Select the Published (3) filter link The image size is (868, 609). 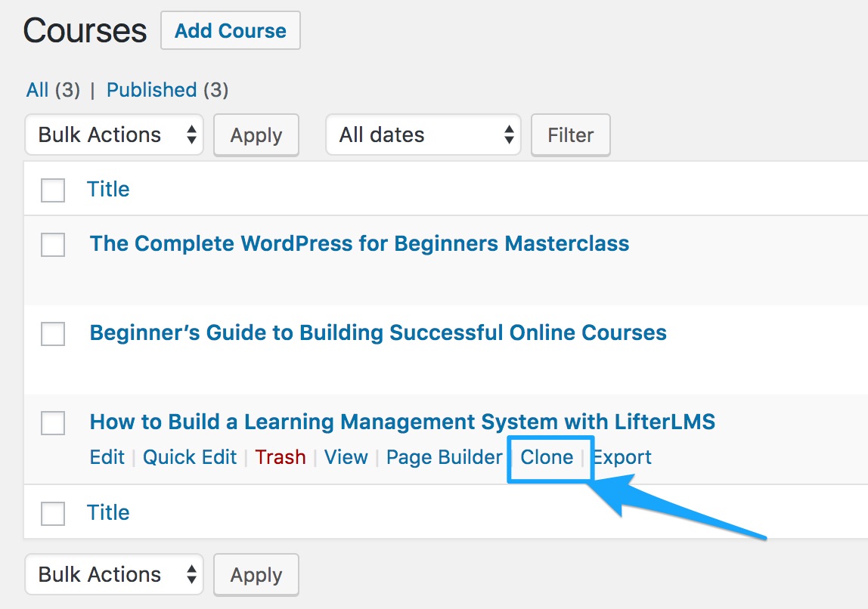151,89
